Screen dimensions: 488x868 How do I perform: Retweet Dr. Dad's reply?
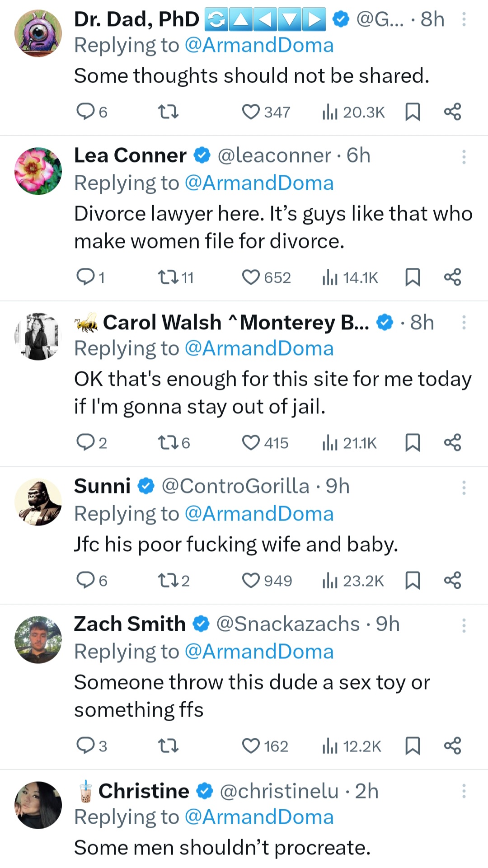[168, 112]
